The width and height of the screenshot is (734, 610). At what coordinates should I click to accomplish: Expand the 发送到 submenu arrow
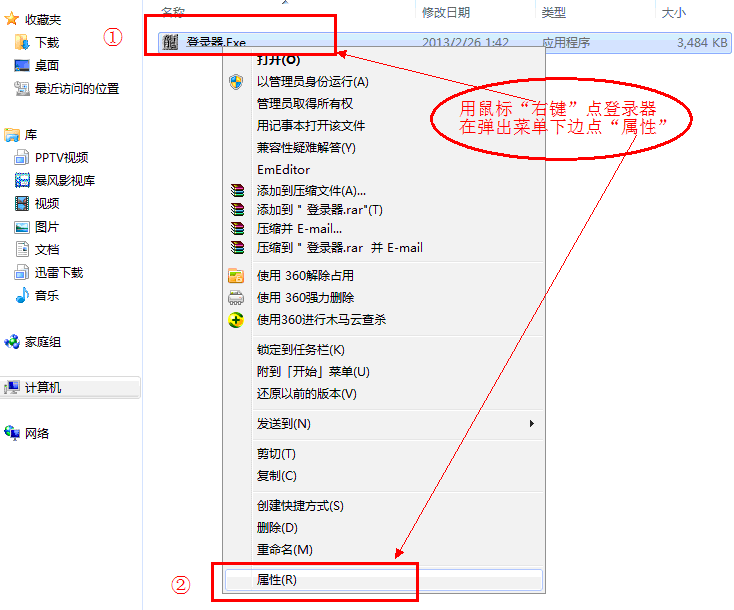click(x=531, y=424)
